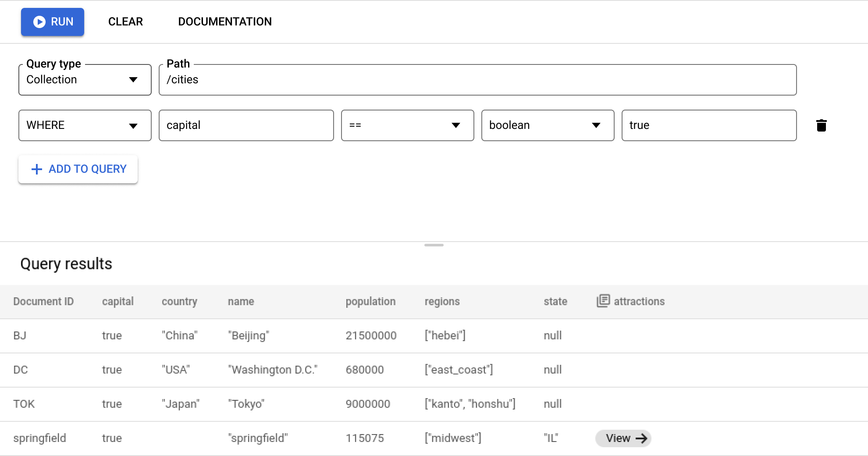Add a new condition with ADD TO QUERY
Image resolution: width=868 pixels, height=456 pixels.
(x=78, y=169)
